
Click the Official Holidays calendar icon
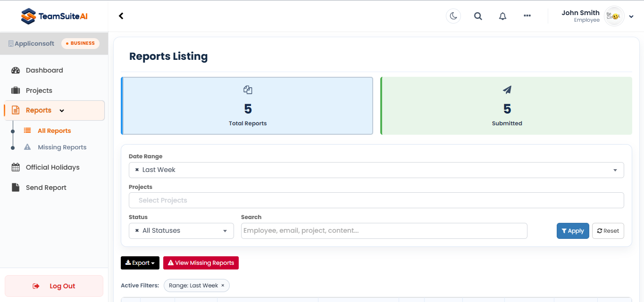[16, 167]
